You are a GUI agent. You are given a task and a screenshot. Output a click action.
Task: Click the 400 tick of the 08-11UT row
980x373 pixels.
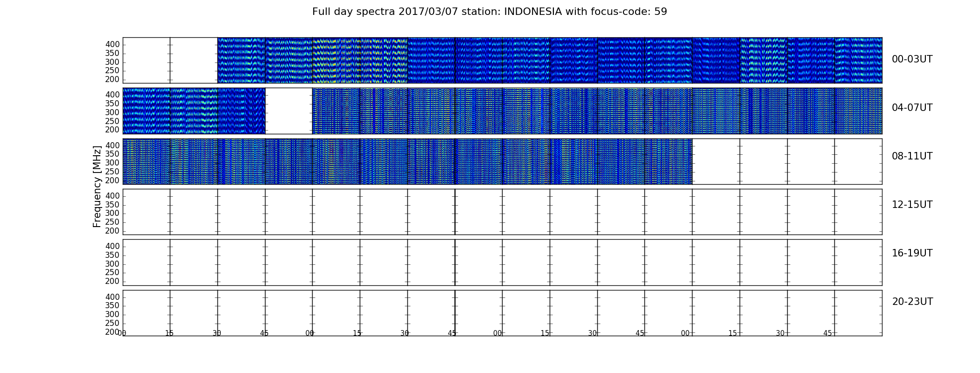point(112,145)
